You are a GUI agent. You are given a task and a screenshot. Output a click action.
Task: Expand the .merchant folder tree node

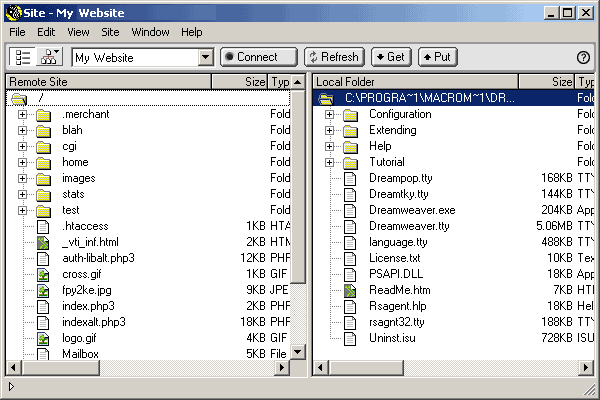(x=22, y=115)
